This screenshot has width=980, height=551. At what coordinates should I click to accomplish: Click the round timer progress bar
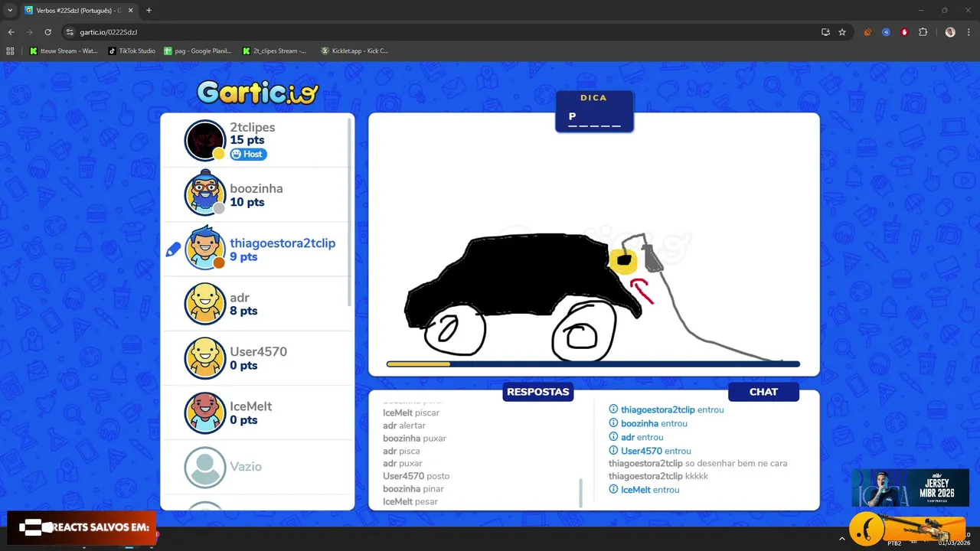coord(593,364)
